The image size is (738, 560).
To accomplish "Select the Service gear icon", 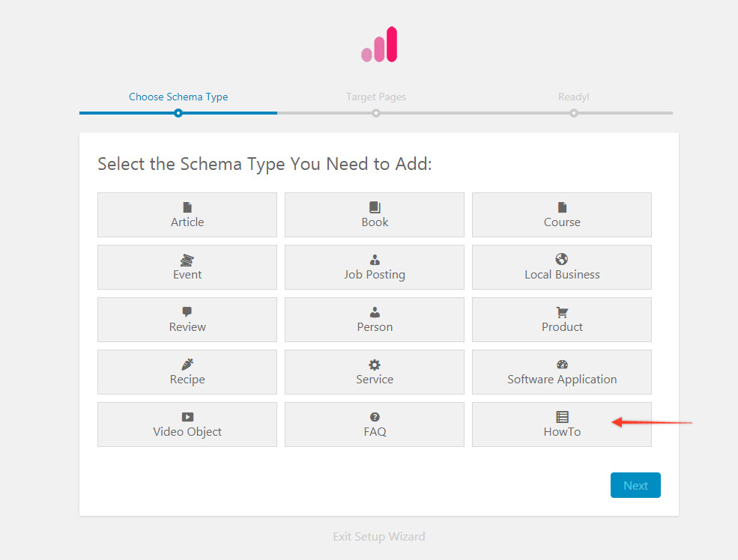I will 375,365.
